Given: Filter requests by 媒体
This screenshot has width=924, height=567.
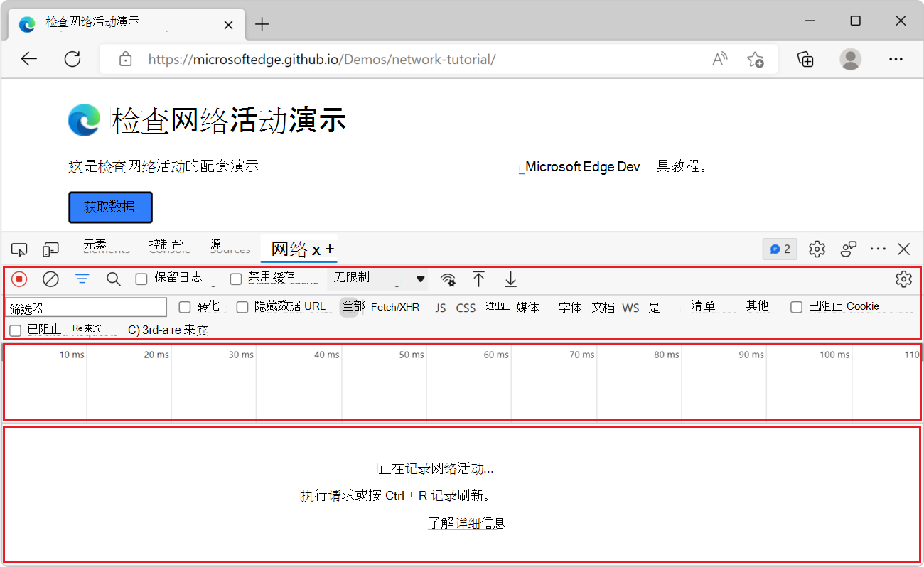Looking at the screenshot, I should tap(527, 307).
